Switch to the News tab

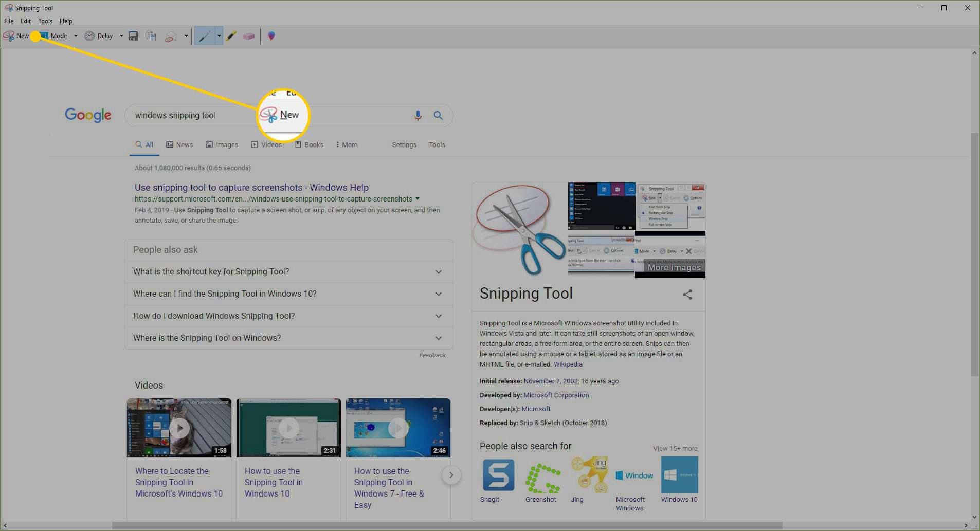click(x=179, y=145)
